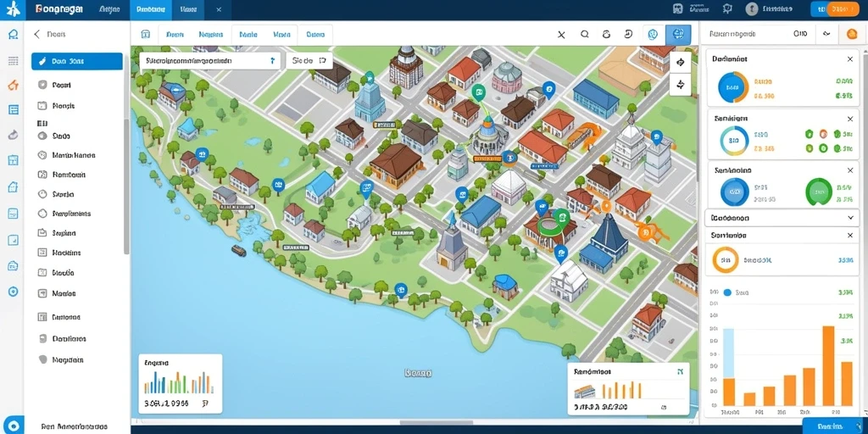Image resolution: width=868 pixels, height=434 pixels.
Task: Click the green icon in the map's orange-bar chart widget
Action: 681,372
